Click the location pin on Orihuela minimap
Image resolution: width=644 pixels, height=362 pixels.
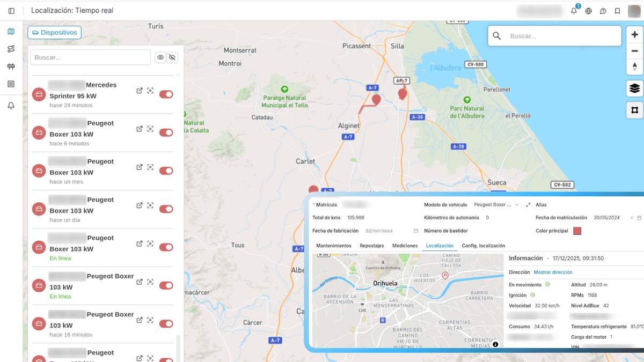tap(445, 276)
